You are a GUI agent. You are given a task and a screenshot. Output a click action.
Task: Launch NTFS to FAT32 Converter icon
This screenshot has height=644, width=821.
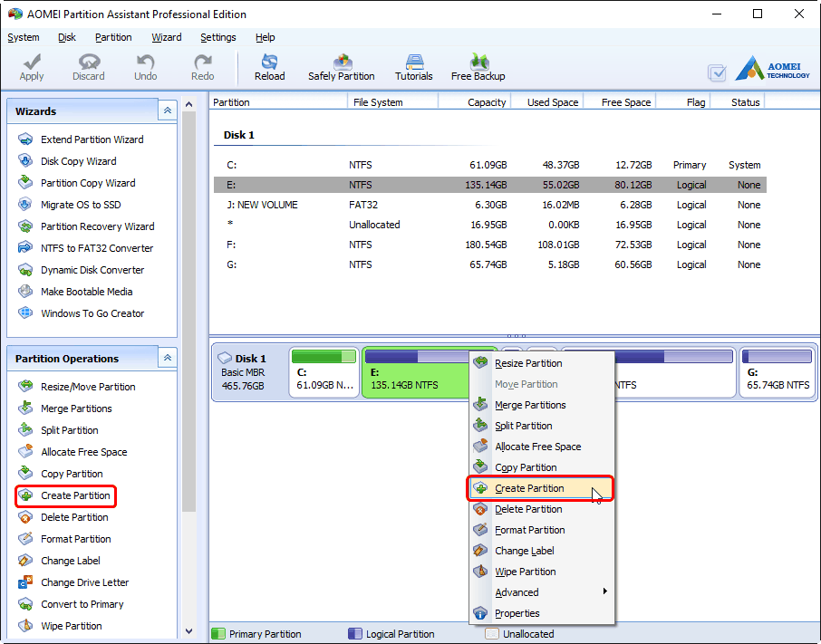tap(25, 247)
